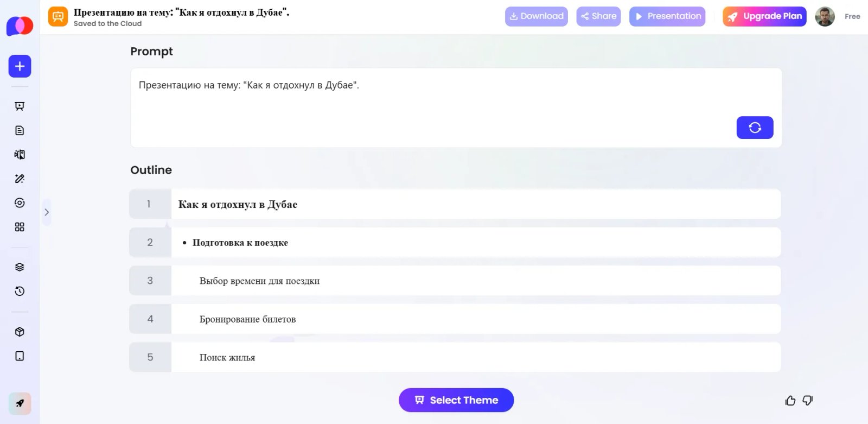Open the history clock icon in the sidebar
Image resolution: width=868 pixels, height=424 pixels.
point(20,291)
